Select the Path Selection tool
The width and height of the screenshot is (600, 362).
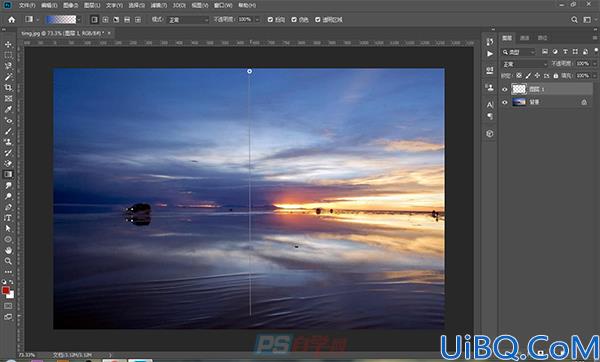coord(8,228)
